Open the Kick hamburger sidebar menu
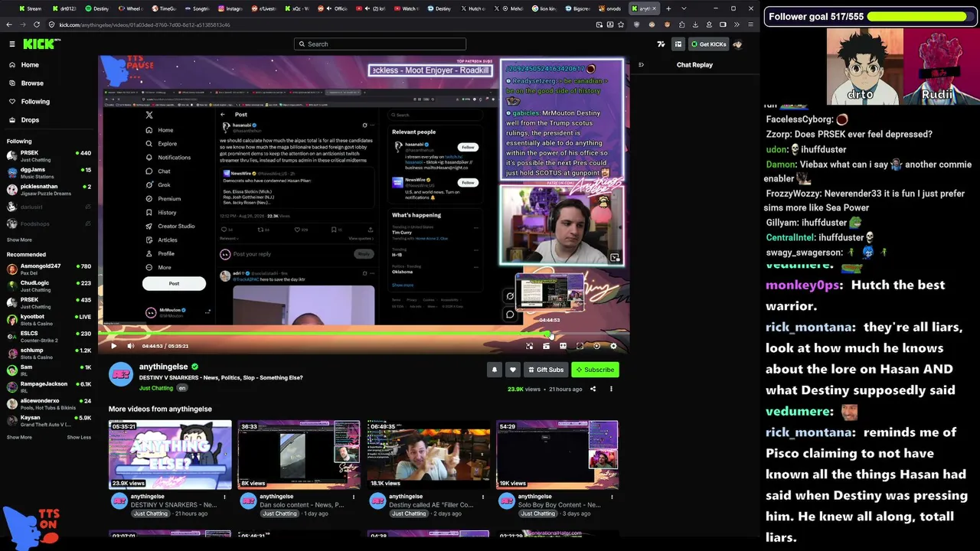 pyautogui.click(x=11, y=44)
